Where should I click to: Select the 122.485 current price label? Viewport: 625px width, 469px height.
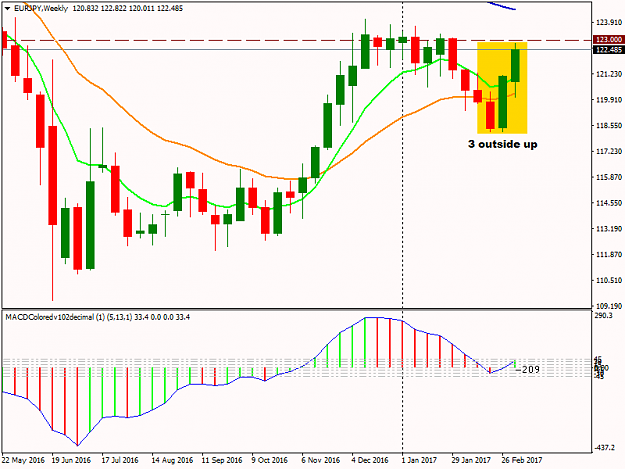pyautogui.click(x=608, y=50)
